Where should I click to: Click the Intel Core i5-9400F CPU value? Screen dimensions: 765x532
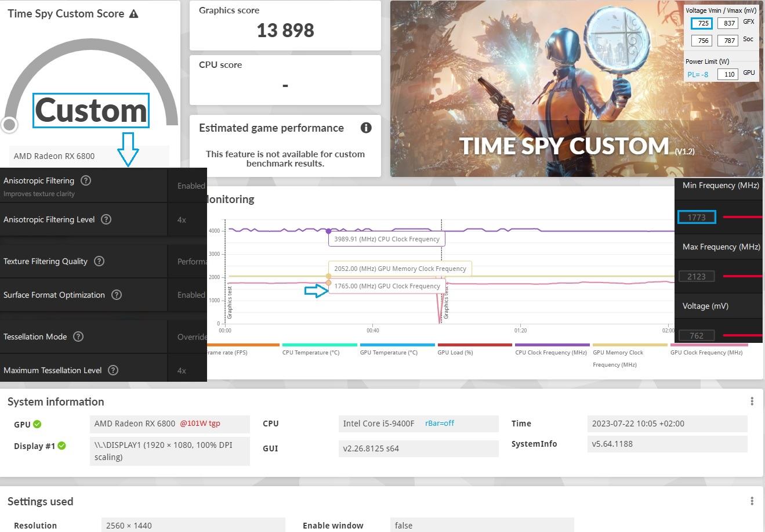click(x=379, y=424)
